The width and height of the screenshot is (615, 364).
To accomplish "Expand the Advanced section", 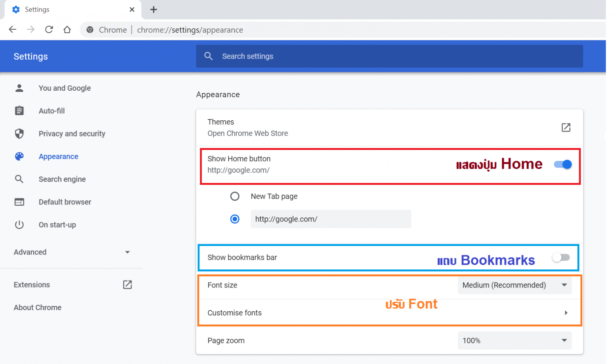I will [72, 252].
